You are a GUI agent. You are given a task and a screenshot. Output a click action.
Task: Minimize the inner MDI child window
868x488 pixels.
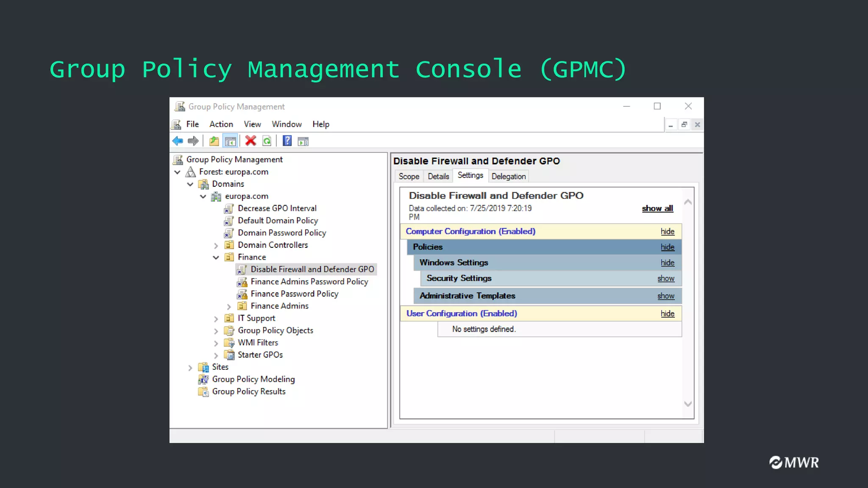click(670, 125)
